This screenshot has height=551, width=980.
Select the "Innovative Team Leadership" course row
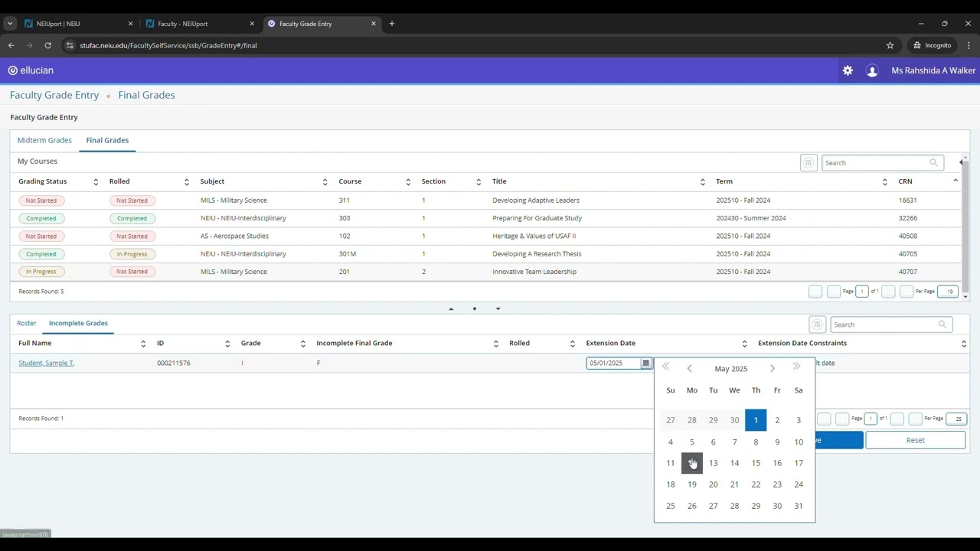(486, 272)
